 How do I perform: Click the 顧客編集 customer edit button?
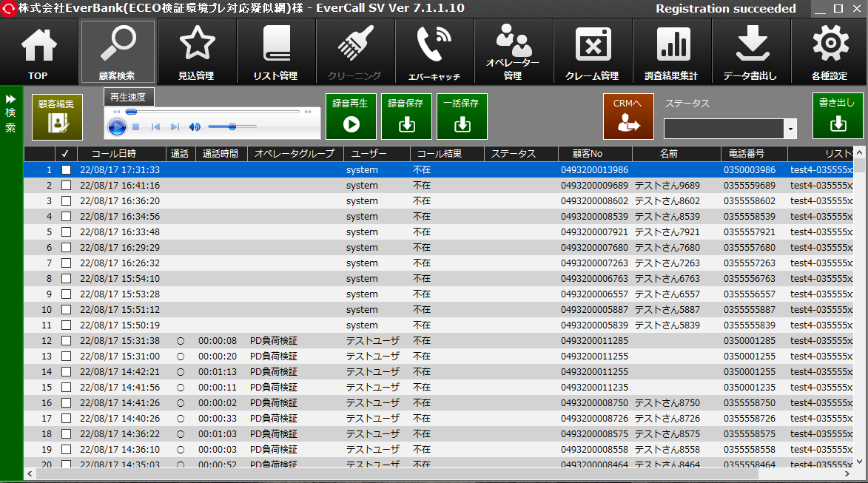point(57,117)
